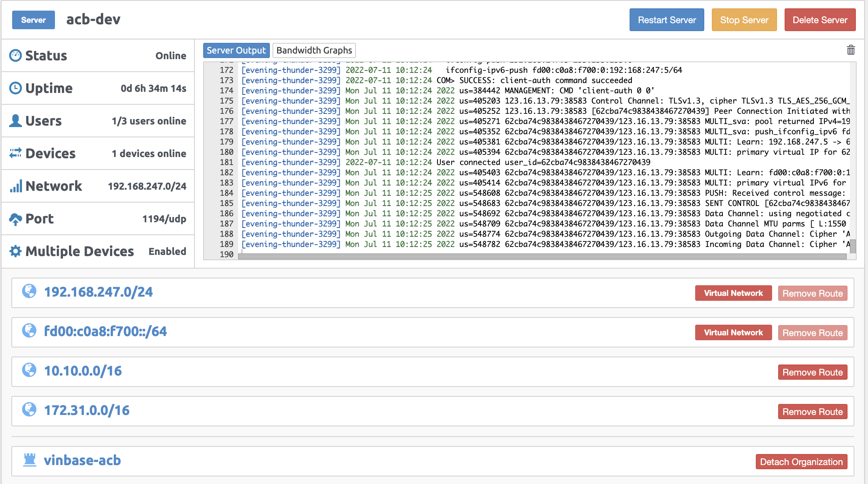
Task: Click globe icon beside 172.31.0.0/16 route
Action: (x=29, y=410)
